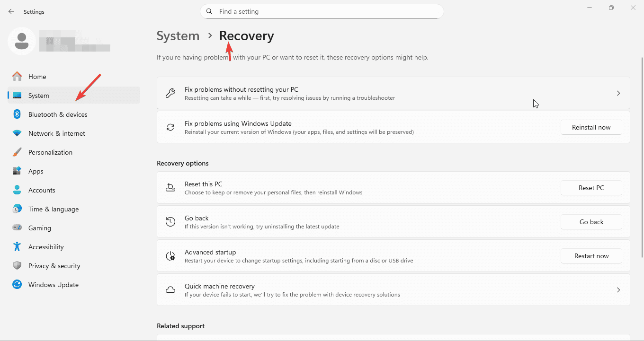Click the Personalization paintbrush icon
Viewport: 644px width, 341px height.
(17, 152)
